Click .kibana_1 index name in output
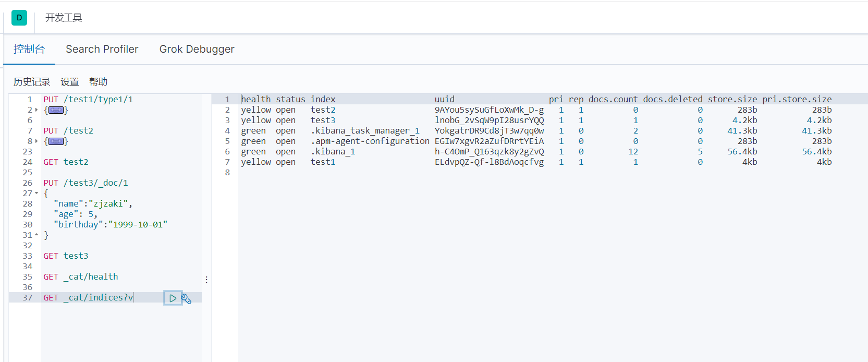Viewport: 868px width, 362px height. click(333, 152)
